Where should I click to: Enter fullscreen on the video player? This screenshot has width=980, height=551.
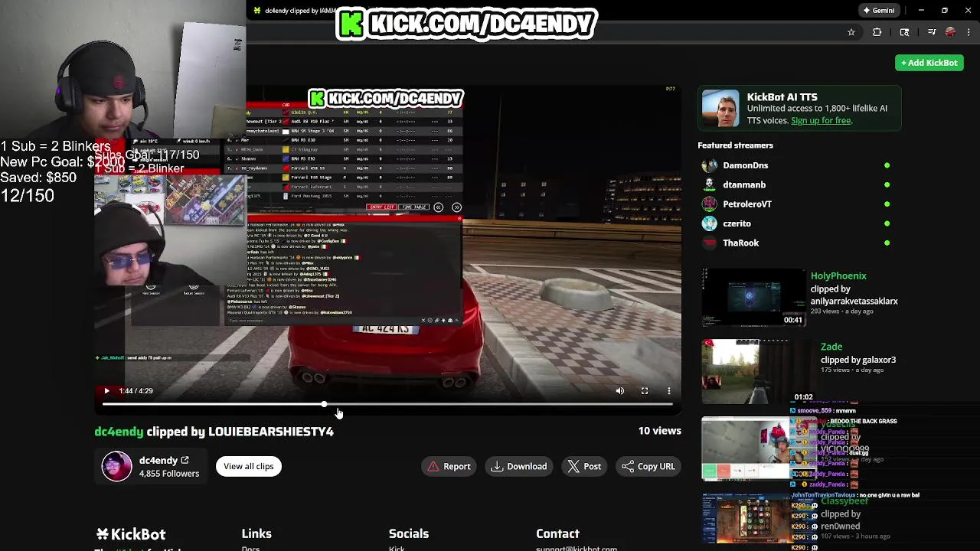[x=645, y=391]
